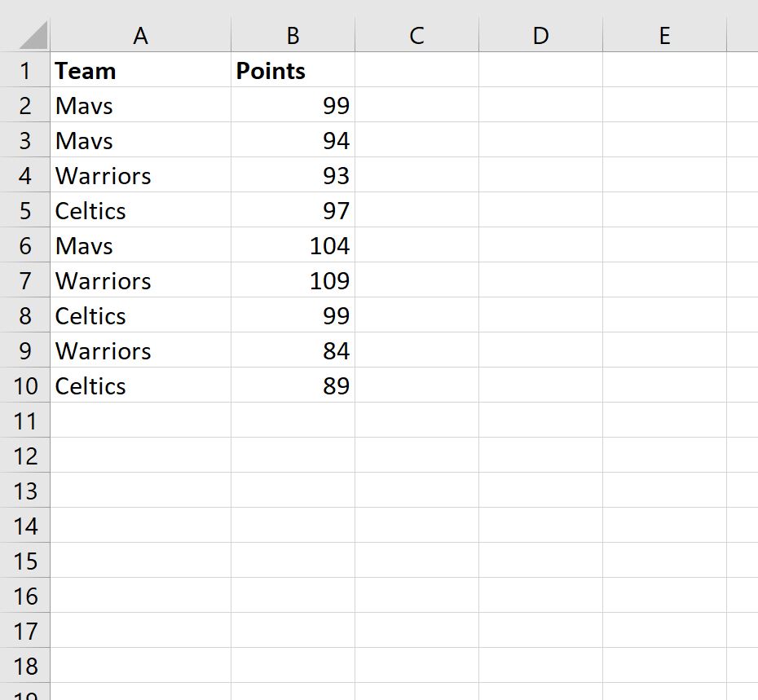
Task: Select row 10 header
Action: [24, 385]
